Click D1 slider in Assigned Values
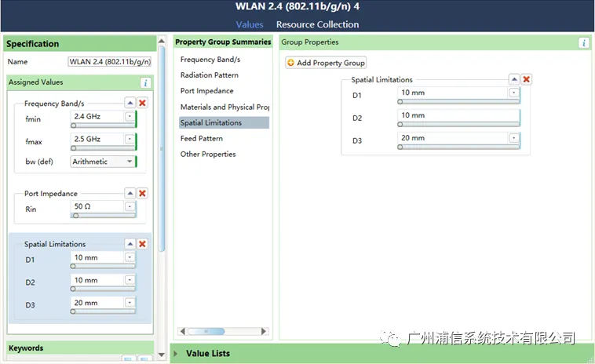Image resolution: width=595 pixels, height=364 pixels. click(103, 267)
